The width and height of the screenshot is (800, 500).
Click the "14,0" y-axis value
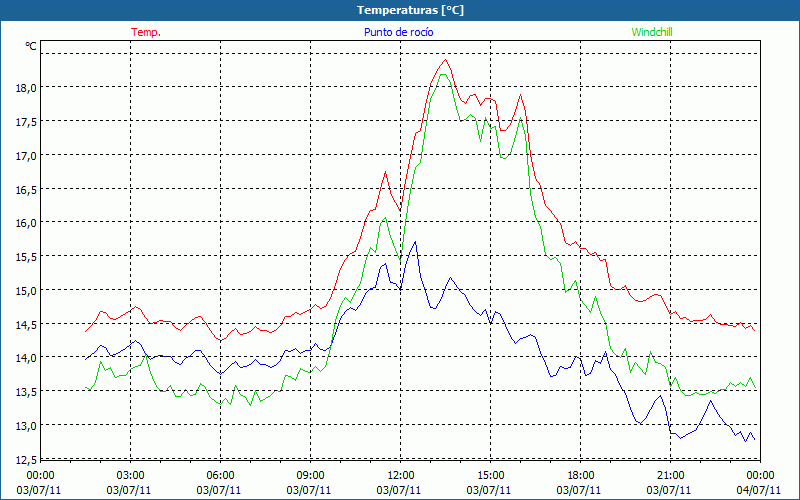(27, 358)
